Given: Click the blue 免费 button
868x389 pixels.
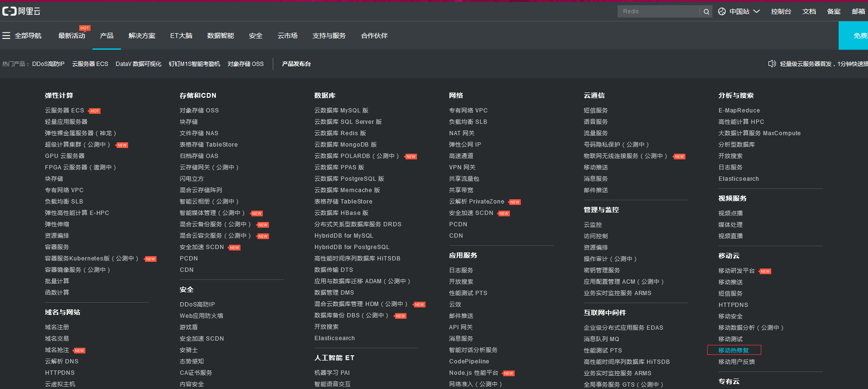Looking at the screenshot, I should (853, 36).
